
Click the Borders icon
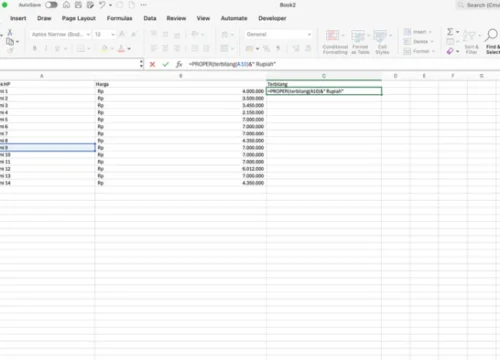(81, 49)
